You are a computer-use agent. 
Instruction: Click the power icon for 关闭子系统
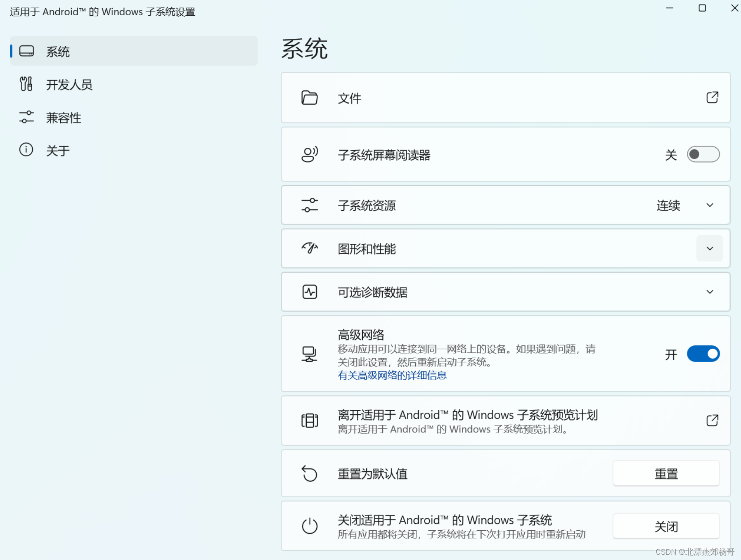coord(310,526)
